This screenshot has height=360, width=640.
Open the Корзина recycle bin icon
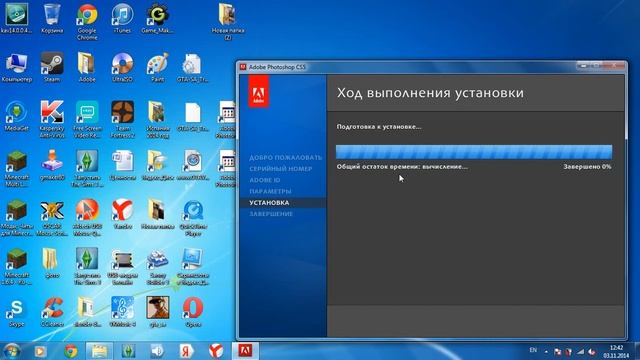(x=52, y=18)
